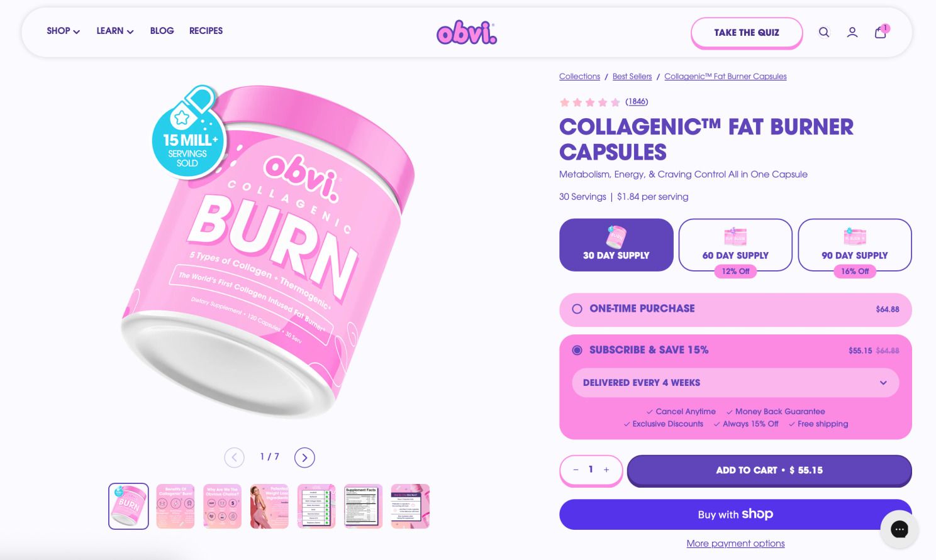Expand the Learn menu
The image size is (936, 560).
[115, 31]
